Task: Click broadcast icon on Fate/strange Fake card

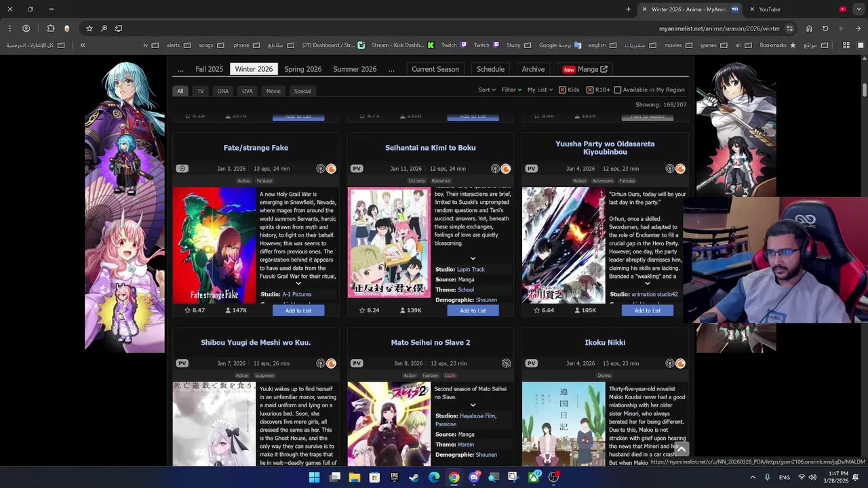Action: click(321, 169)
